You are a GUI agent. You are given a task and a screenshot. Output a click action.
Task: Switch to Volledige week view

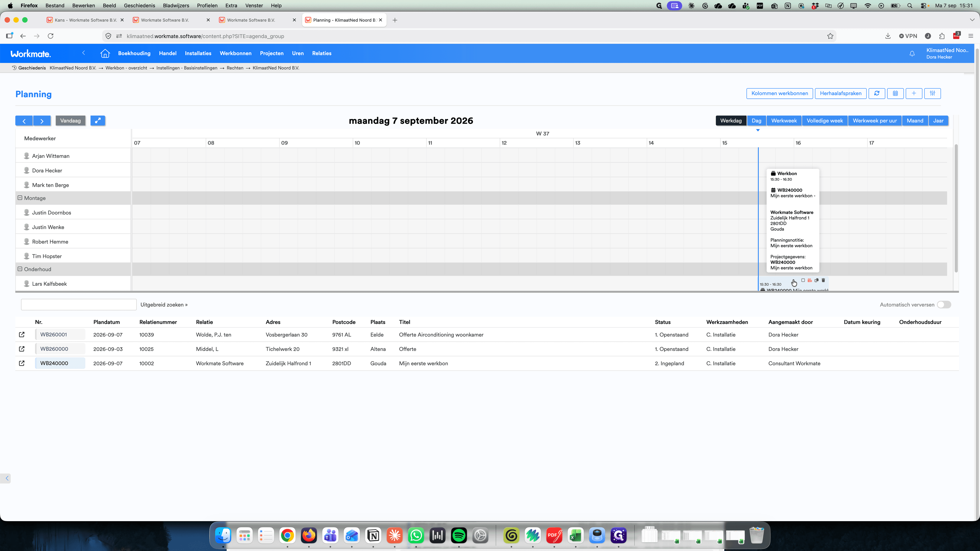(x=825, y=121)
